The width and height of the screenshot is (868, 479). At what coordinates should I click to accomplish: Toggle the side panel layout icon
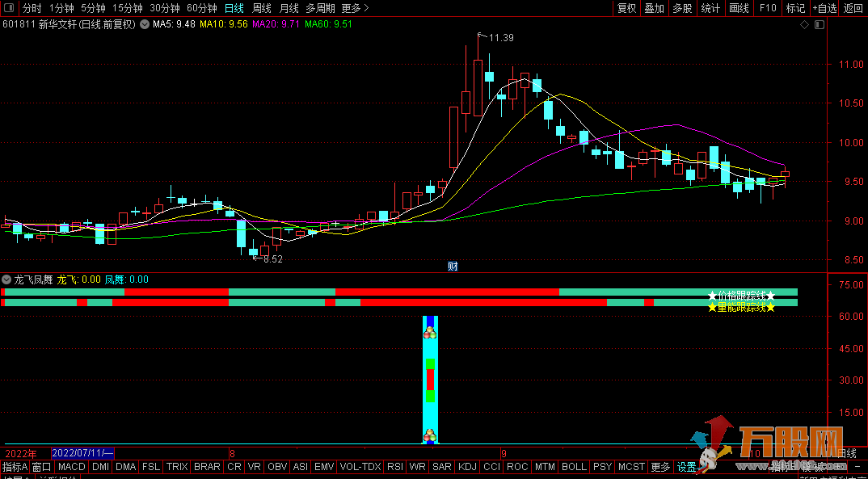[9, 8]
